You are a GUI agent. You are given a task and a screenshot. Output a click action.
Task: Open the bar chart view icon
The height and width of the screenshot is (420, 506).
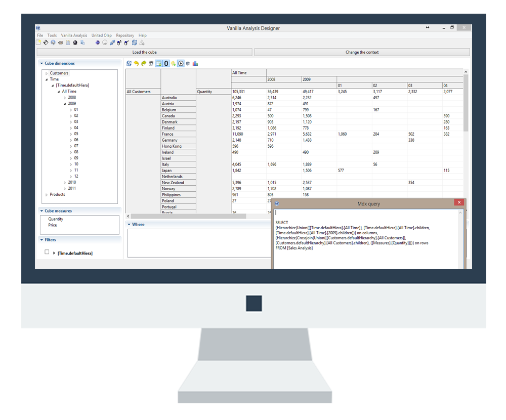pos(195,64)
